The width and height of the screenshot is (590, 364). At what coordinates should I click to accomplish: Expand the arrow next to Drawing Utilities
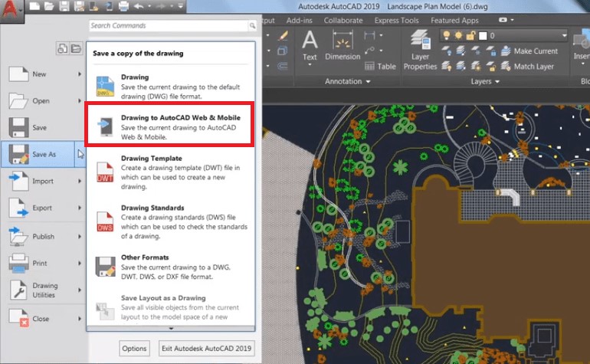(x=80, y=290)
